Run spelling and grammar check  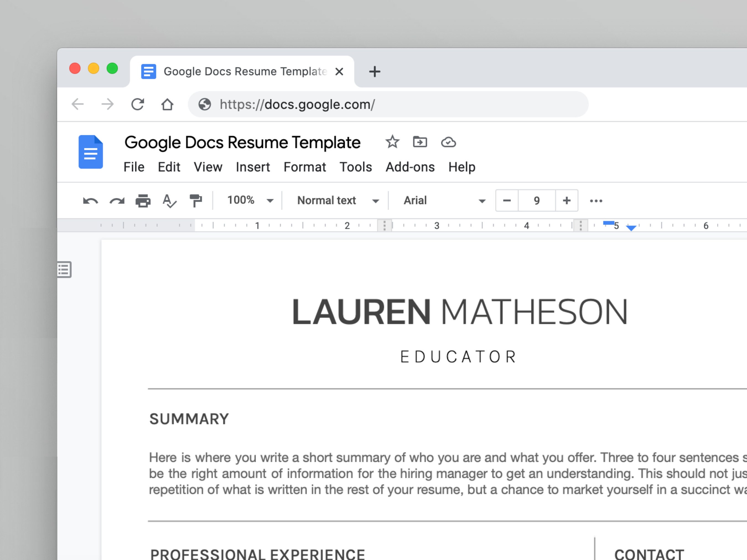[x=169, y=200]
